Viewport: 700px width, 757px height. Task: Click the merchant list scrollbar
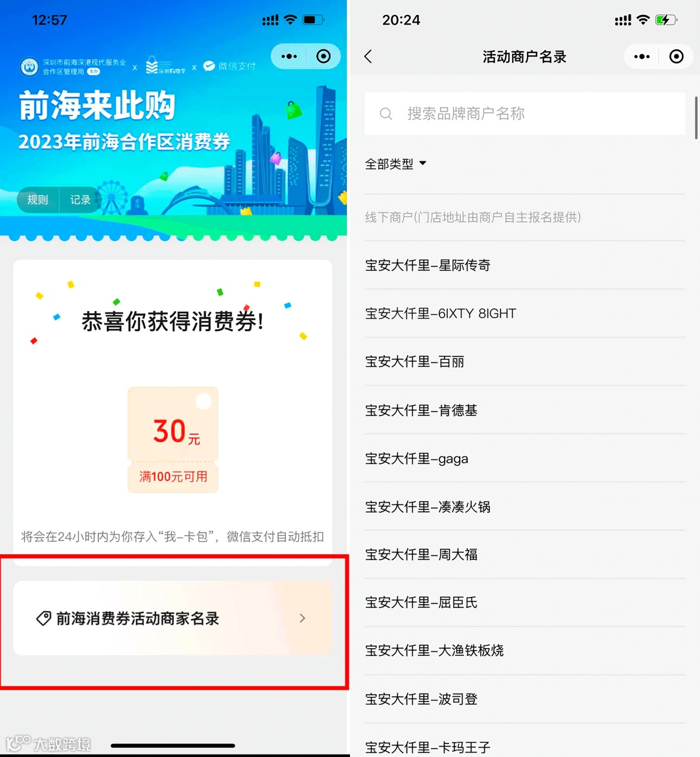696,117
